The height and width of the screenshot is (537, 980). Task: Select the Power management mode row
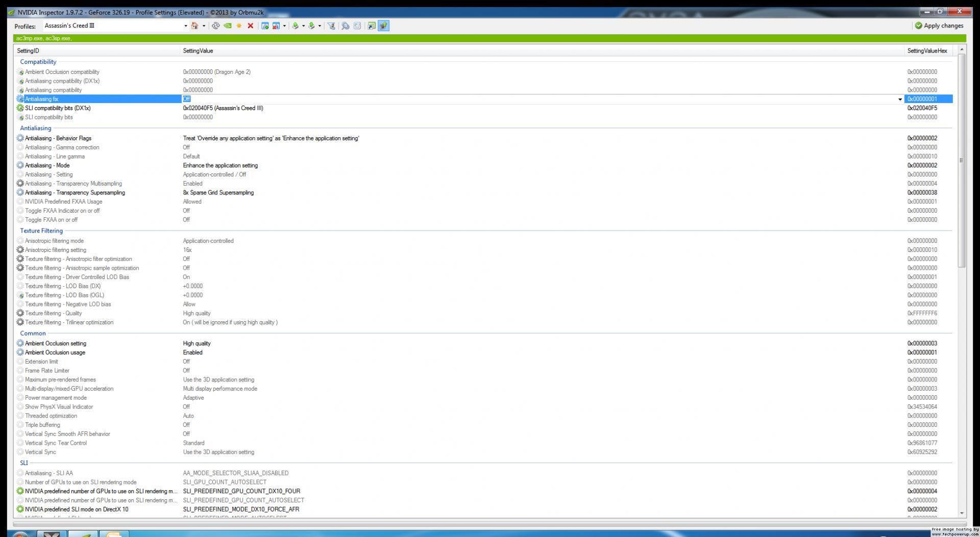click(x=483, y=398)
